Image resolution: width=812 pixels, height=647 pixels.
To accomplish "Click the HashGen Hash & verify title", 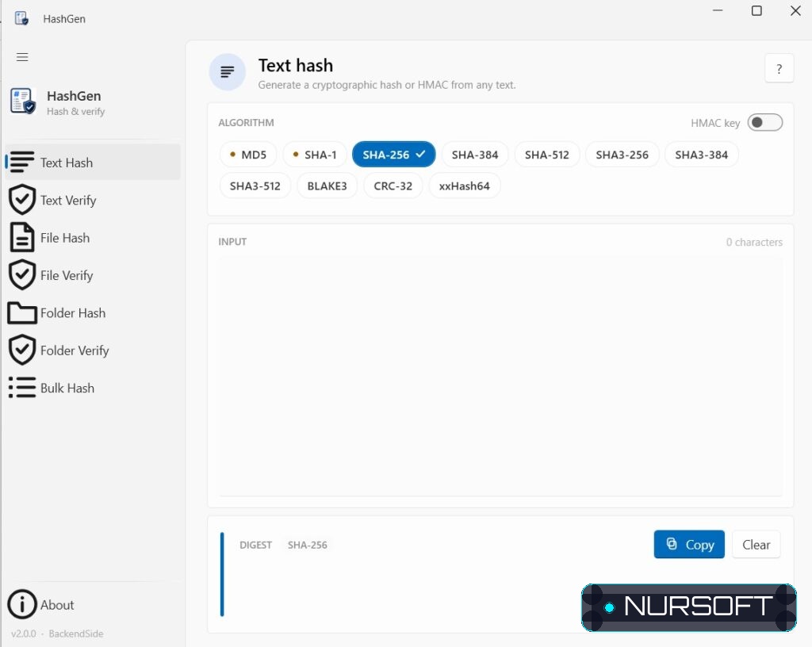I will (75, 102).
